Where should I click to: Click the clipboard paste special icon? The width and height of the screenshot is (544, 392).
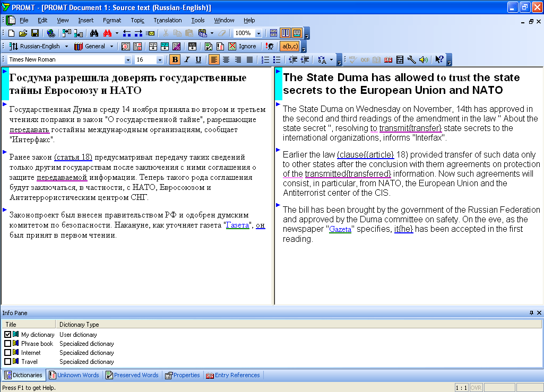(x=203, y=33)
